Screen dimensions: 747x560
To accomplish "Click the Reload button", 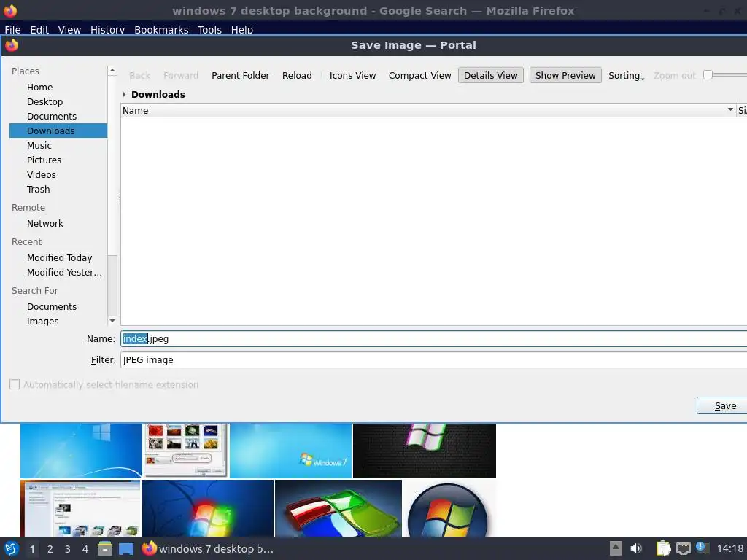I will click(297, 75).
